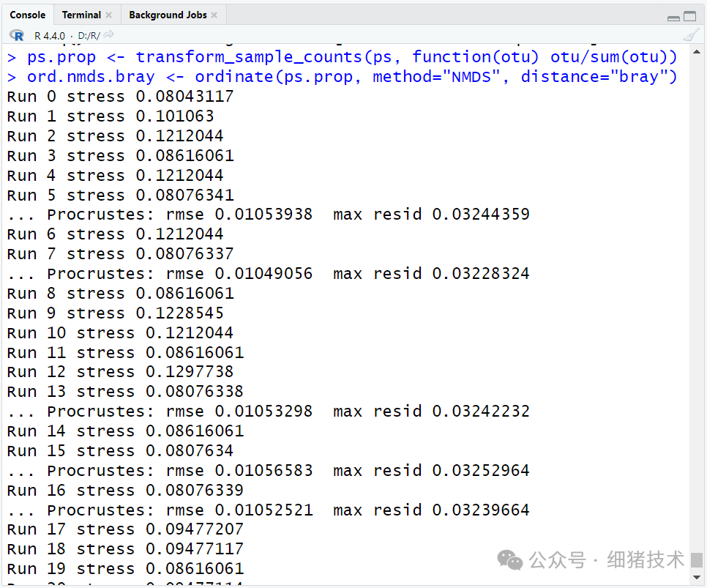Click the R logo icon
The width and height of the screenshot is (707, 588).
[17, 35]
